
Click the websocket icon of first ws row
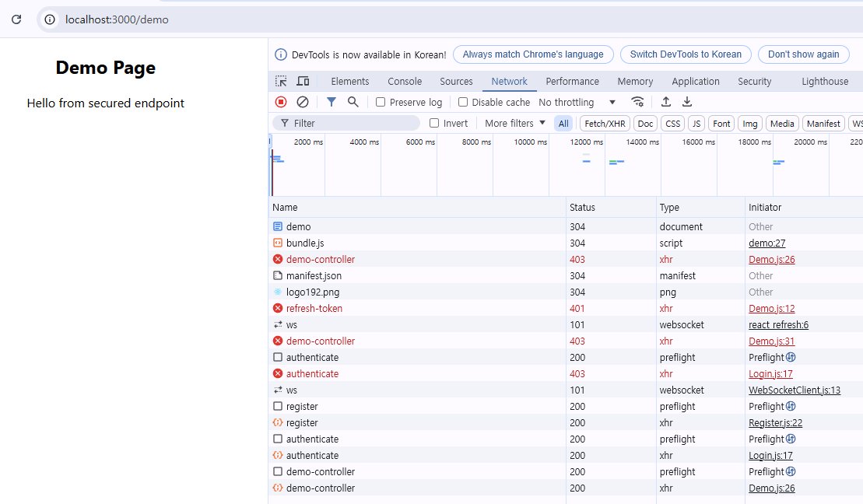coord(278,324)
